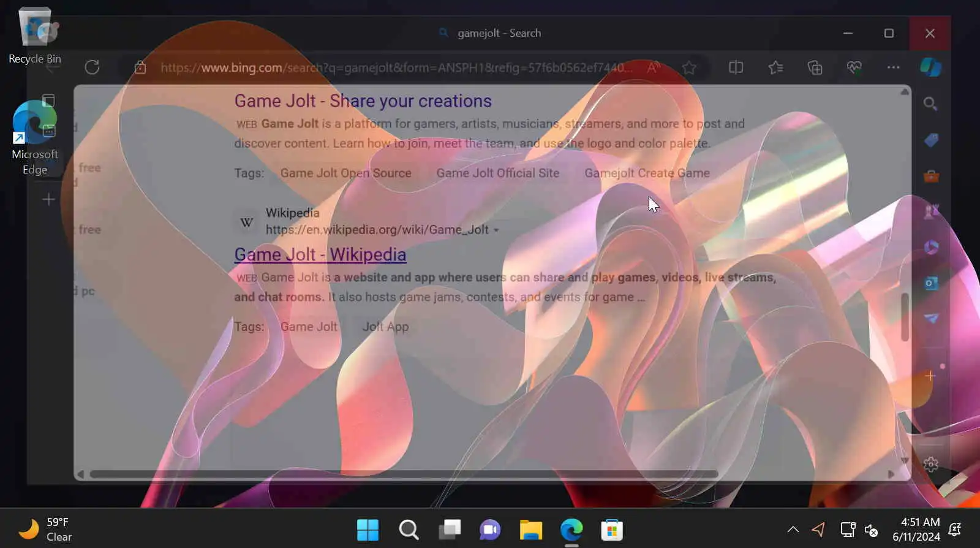
Task: Open Chat from the taskbar
Action: click(490, 530)
